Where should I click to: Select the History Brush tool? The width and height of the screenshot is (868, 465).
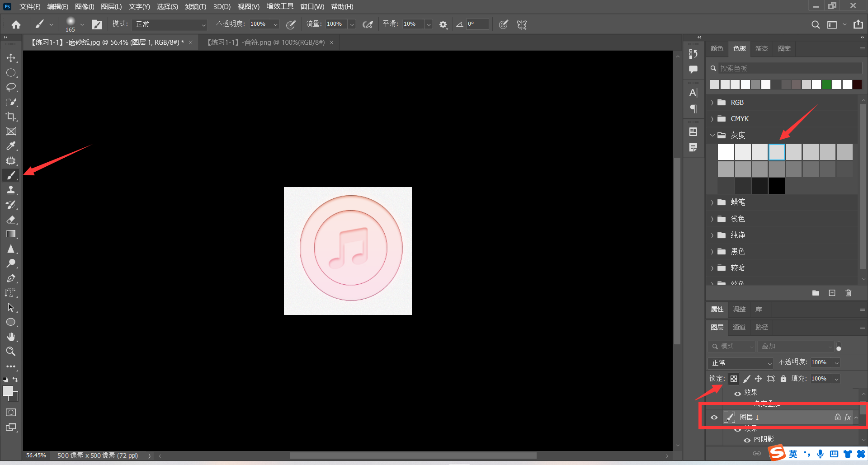click(x=11, y=205)
